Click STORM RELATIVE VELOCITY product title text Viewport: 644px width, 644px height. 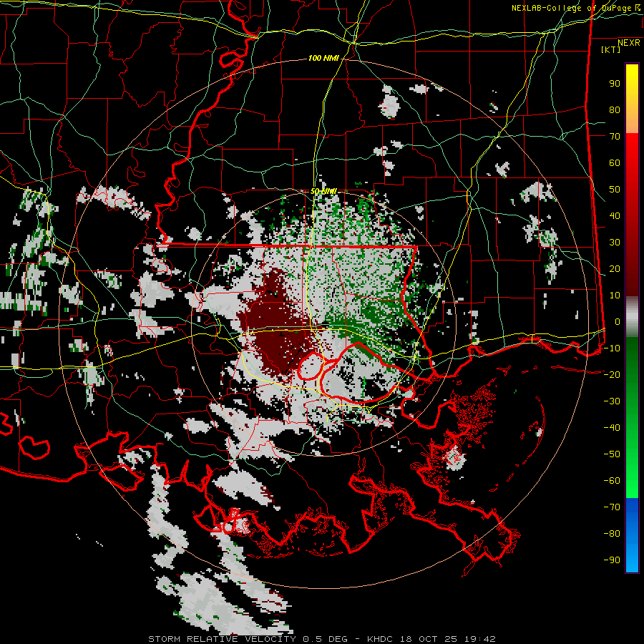click(x=222, y=639)
